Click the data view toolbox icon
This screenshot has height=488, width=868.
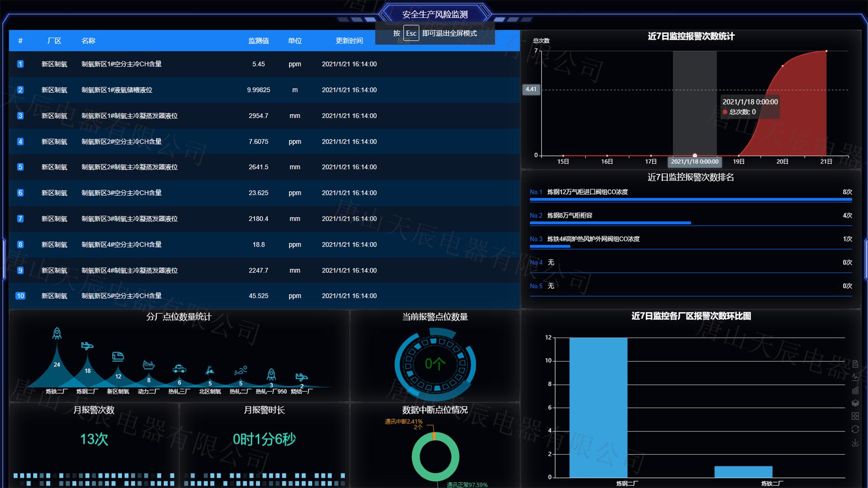pos(855,364)
